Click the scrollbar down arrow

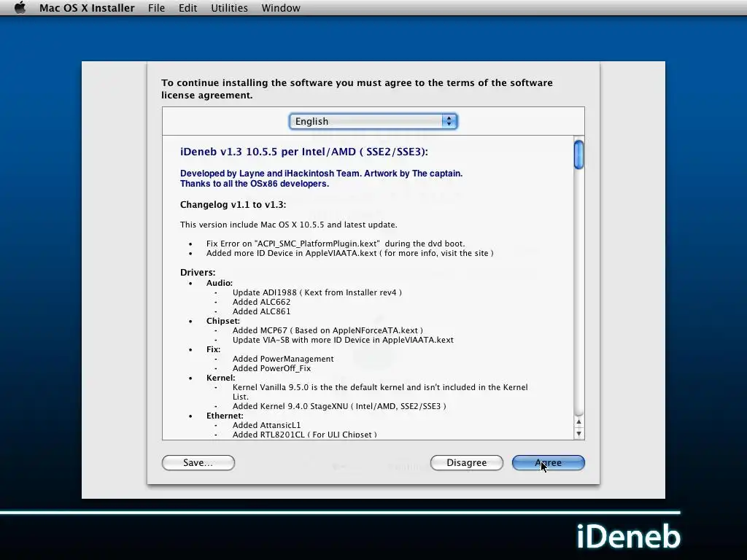(578, 433)
